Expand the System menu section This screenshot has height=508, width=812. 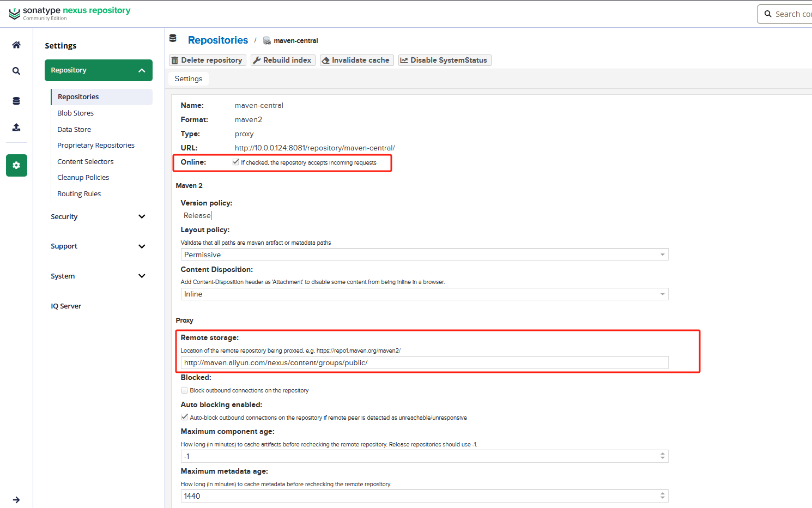point(99,276)
